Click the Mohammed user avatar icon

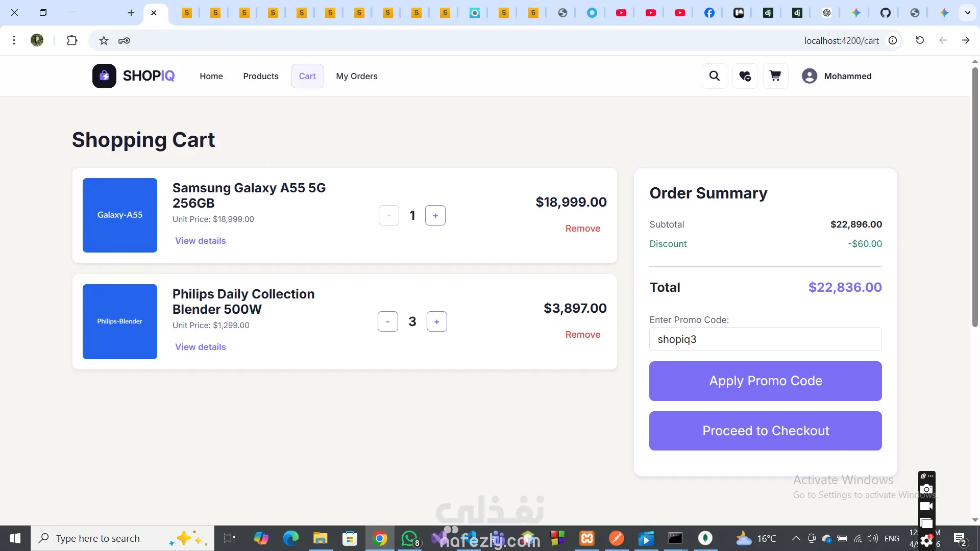point(809,76)
